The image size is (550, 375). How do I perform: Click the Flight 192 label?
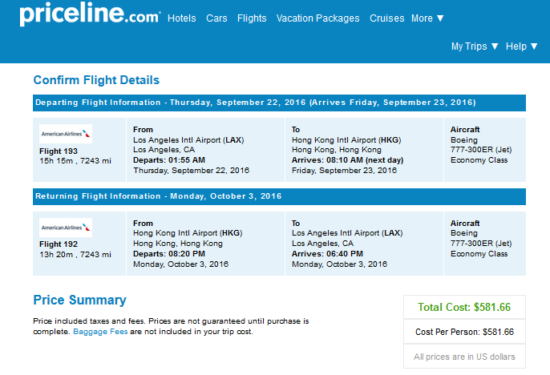[58, 244]
